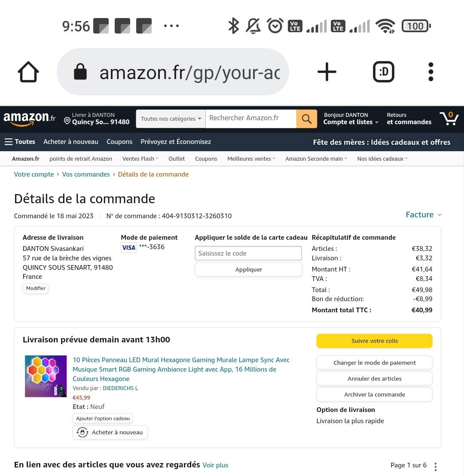Open the browser three-dot menu

click(x=430, y=72)
